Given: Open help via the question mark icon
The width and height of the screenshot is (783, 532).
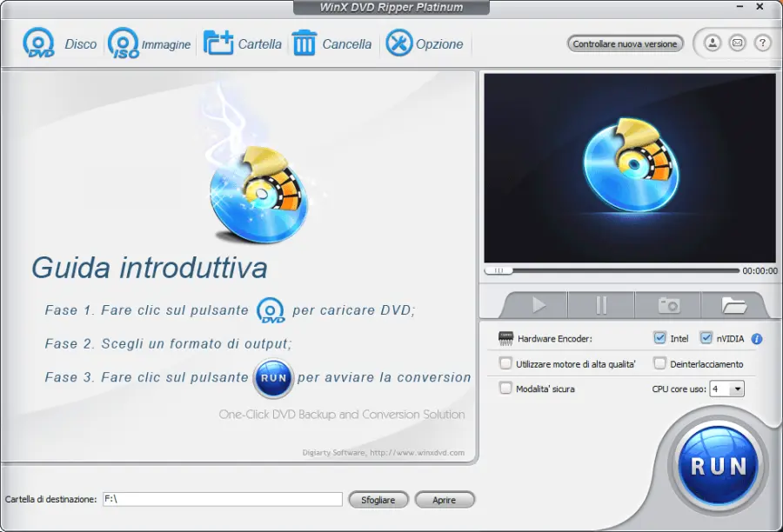Looking at the screenshot, I should pyautogui.click(x=763, y=43).
